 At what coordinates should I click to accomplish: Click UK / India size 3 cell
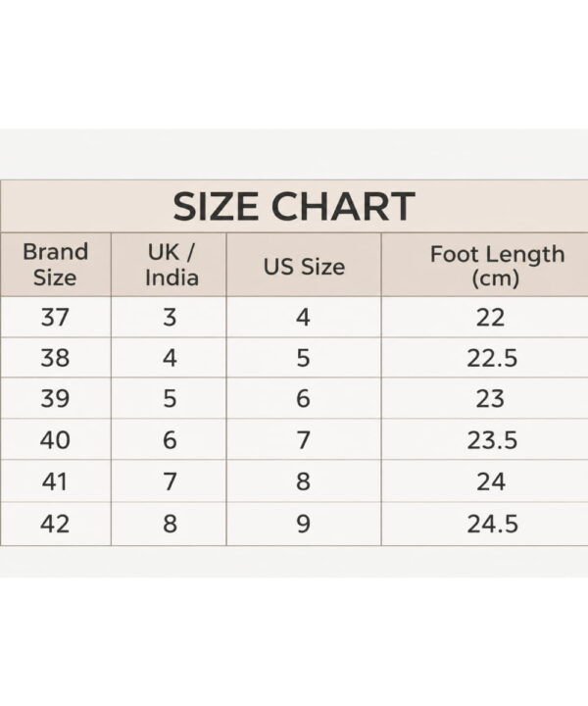tap(169, 317)
